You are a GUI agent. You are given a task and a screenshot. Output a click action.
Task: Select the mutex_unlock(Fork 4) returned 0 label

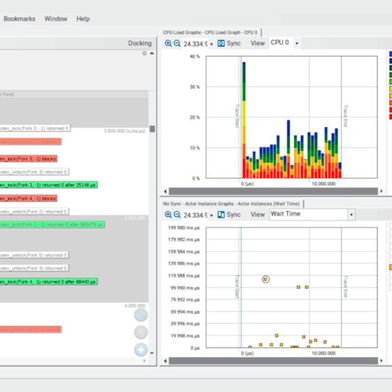[34, 268]
